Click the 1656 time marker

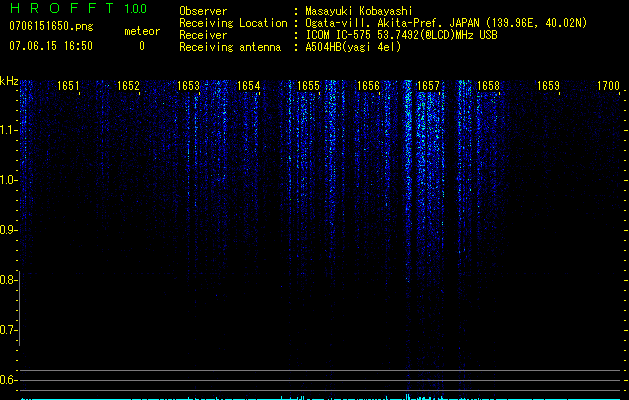point(368,86)
